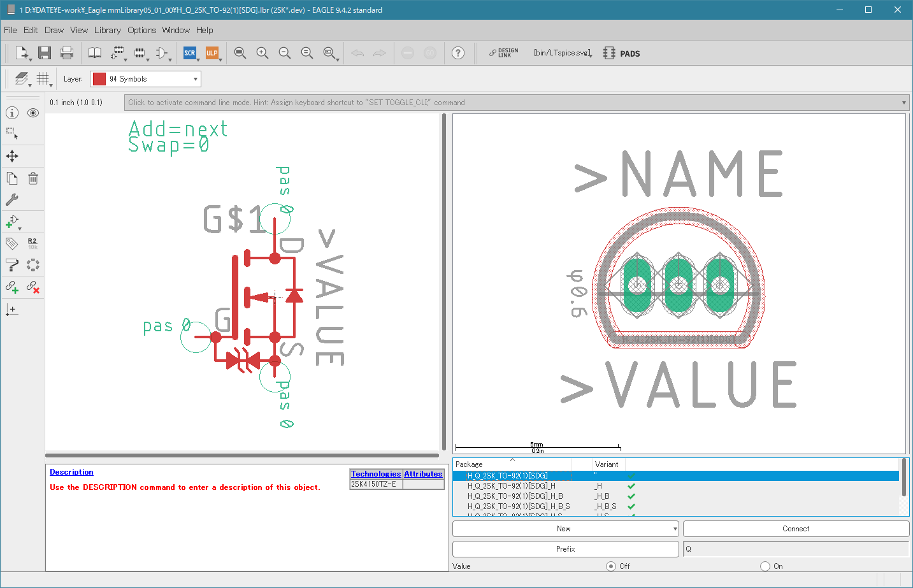This screenshot has width=913, height=588.
Task: Open the Layer dropdown showing 94 Symbols
Action: pos(145,79)
